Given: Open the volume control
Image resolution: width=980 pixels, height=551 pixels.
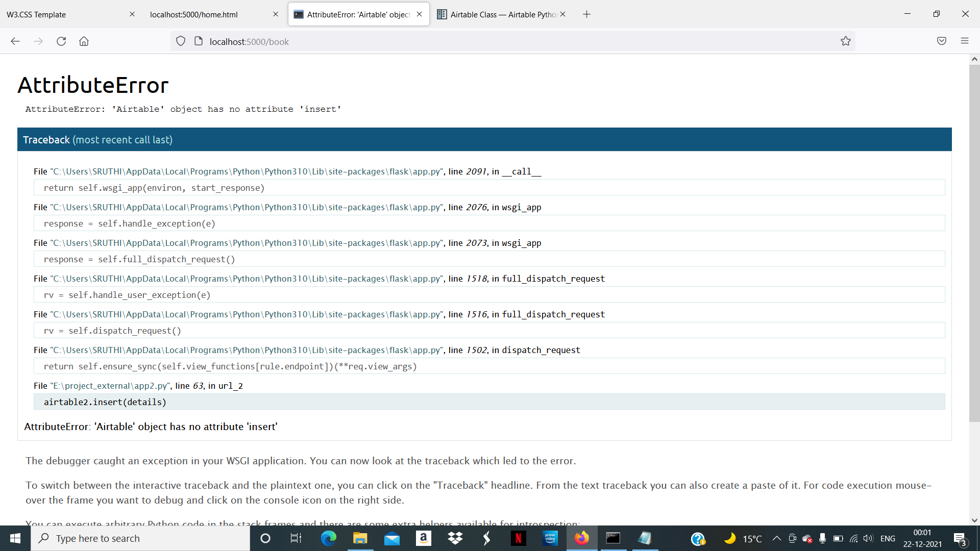Looking at the screenshot, I should (868, 538).
